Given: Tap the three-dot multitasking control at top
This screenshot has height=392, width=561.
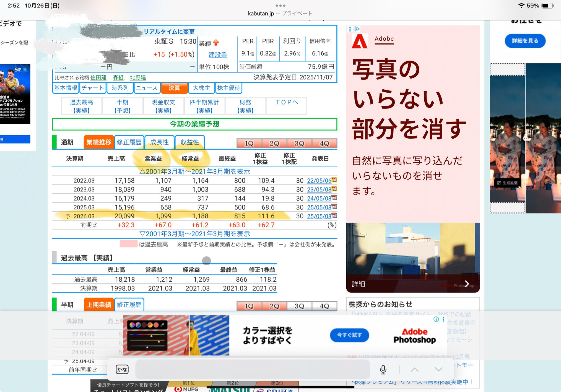Looking at the screenshot, I should [x=280, y=6].
